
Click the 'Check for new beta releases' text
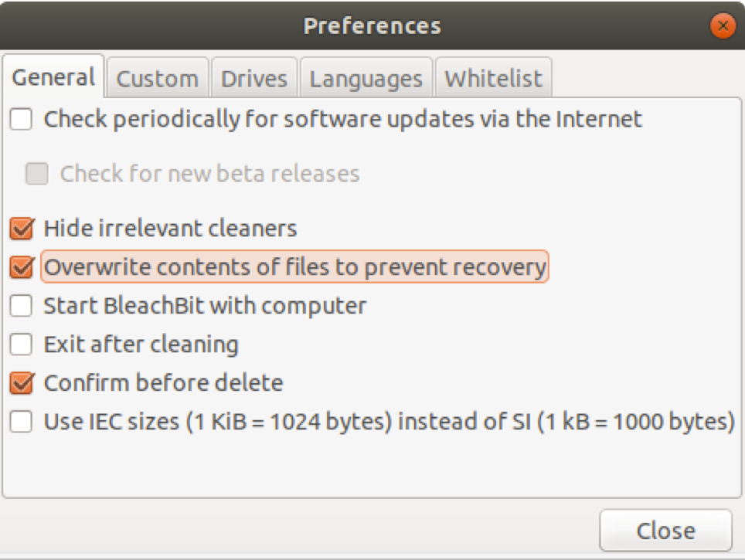pos(209,174)
